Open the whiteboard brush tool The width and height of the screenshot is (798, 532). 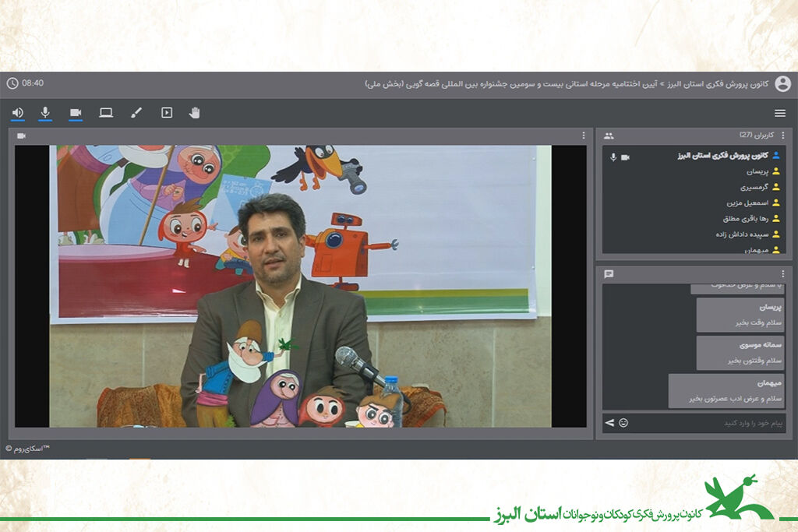[x=136, y=112]
